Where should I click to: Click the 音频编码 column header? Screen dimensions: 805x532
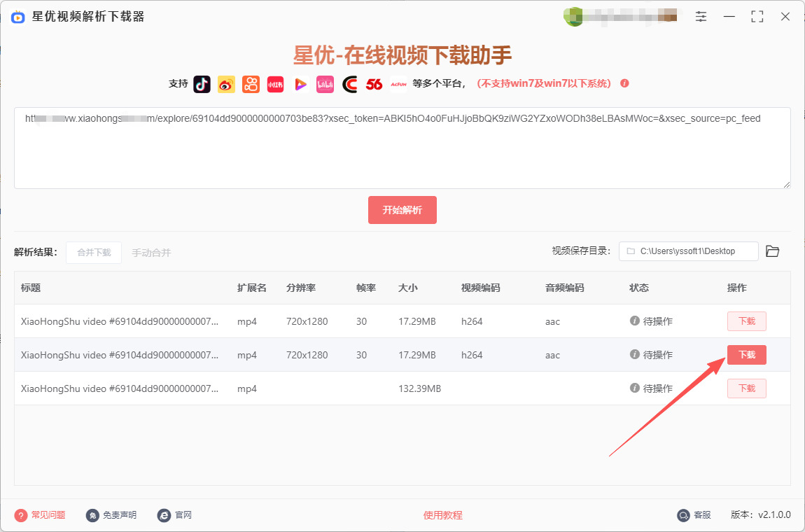pos(565,288)
